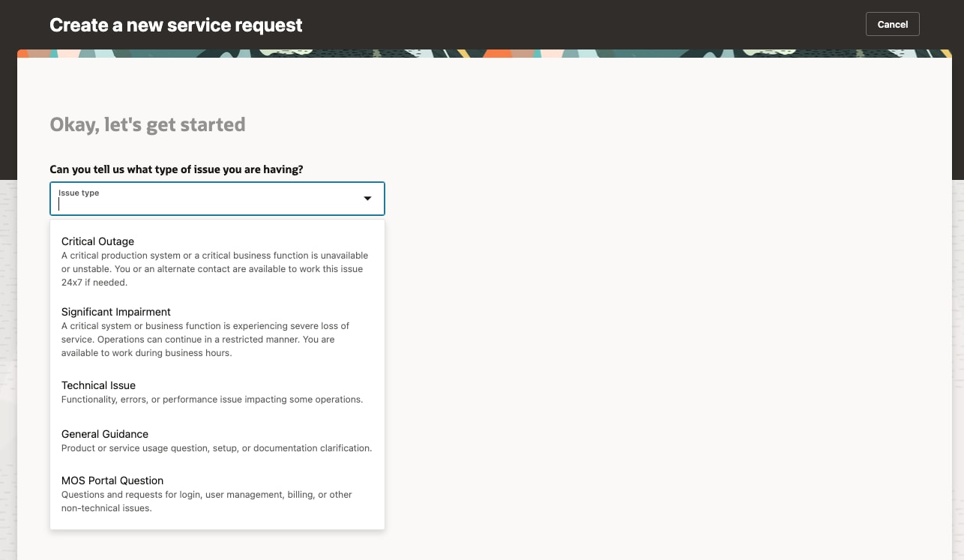Choose MOS Portal Question option
Screen dimensions: 964x560
(x=112, y=481)
